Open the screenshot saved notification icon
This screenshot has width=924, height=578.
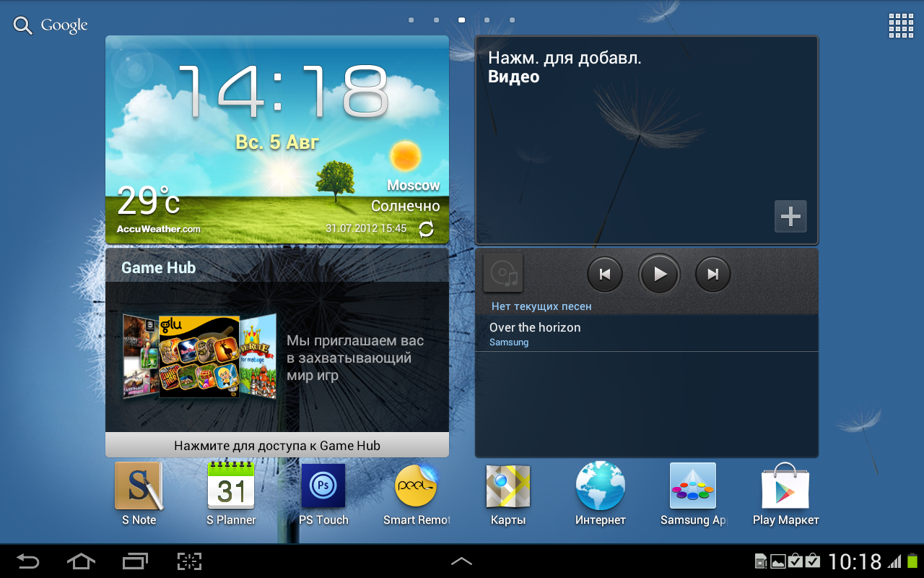778,561
